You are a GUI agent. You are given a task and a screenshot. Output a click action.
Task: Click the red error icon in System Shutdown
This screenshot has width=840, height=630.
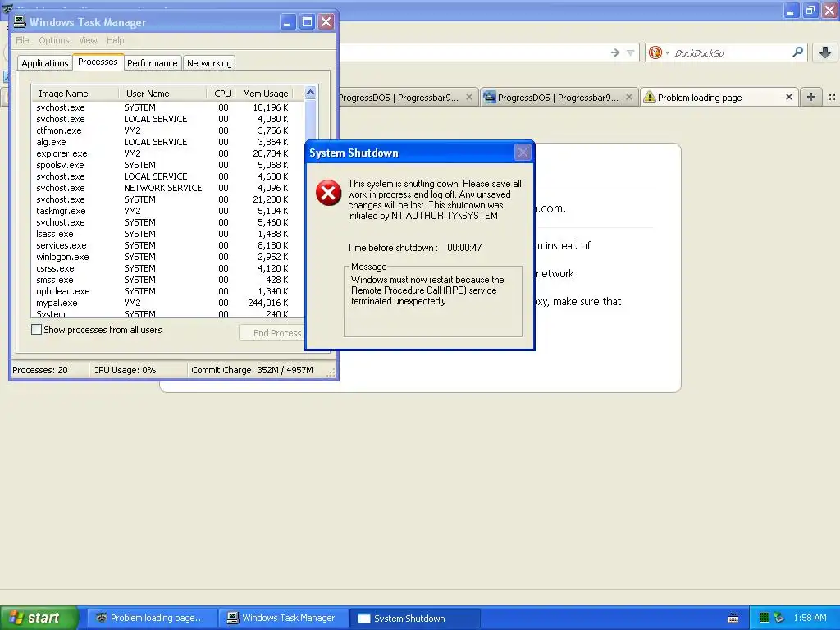(x=328, y=193)
